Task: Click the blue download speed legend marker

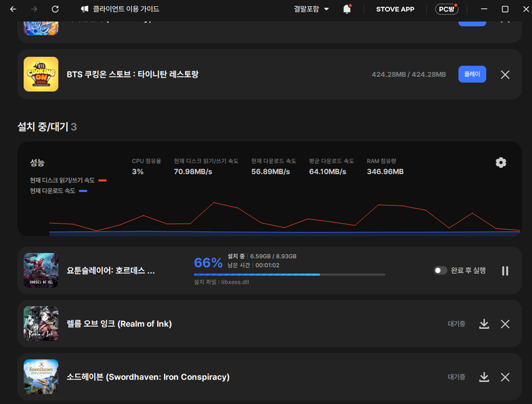Action: pos(83,191)
